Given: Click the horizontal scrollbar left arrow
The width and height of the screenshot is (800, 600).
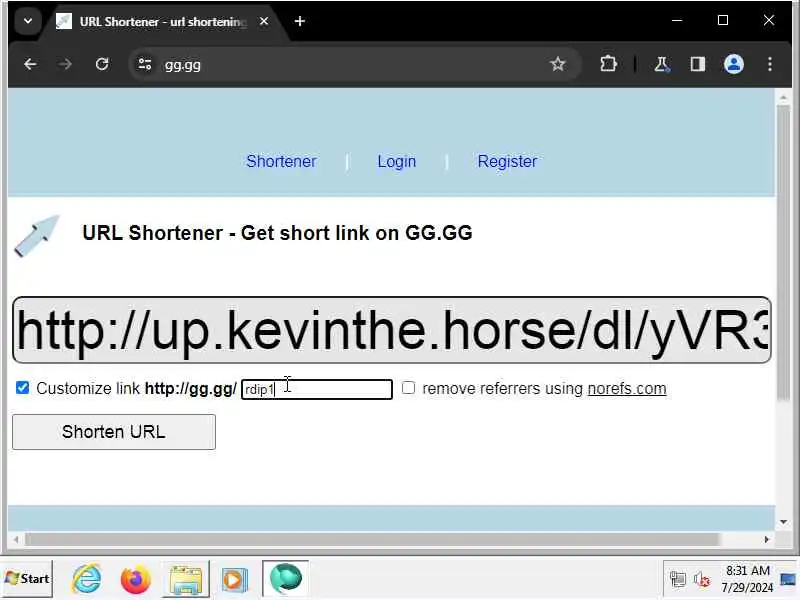Looking at the screenshot, I should pos(16,539).
